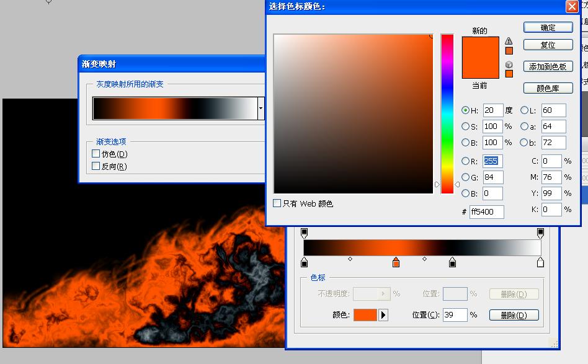The height and width of the screenshot is (364, 588).
Task: Enable the 只有 Web 颜色 checkbox
Action: (277, 203)
